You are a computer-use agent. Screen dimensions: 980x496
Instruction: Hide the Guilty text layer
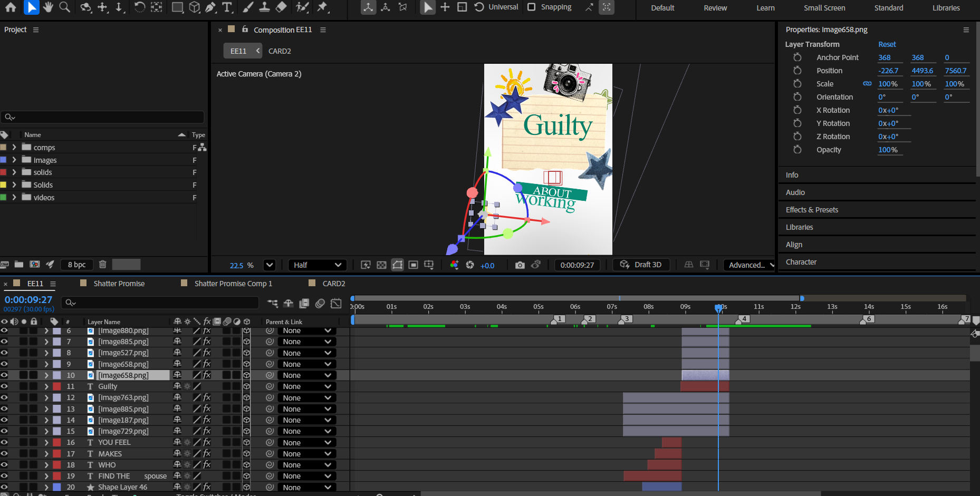4,386
